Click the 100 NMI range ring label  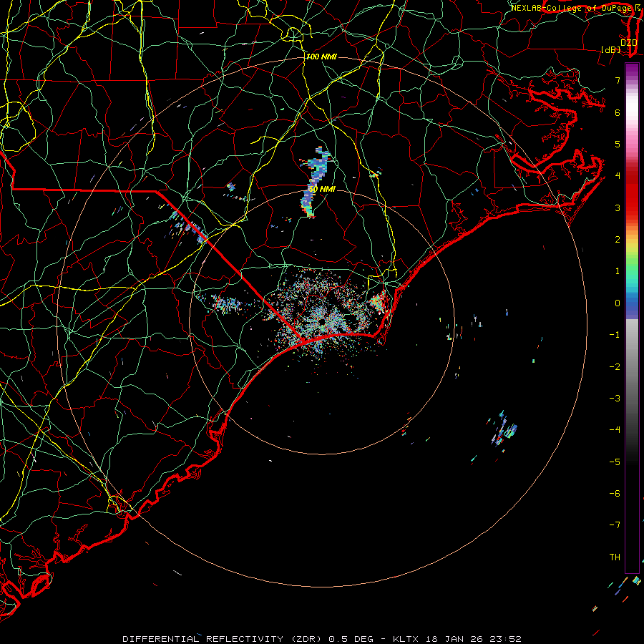[x=321, y=57]
